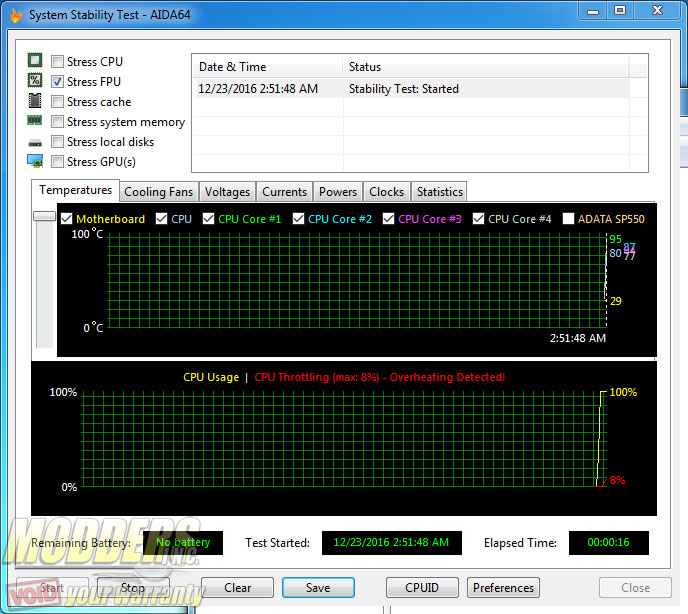Enable the ADATA SP550 temperature checkbox

[x=568, y=219]
